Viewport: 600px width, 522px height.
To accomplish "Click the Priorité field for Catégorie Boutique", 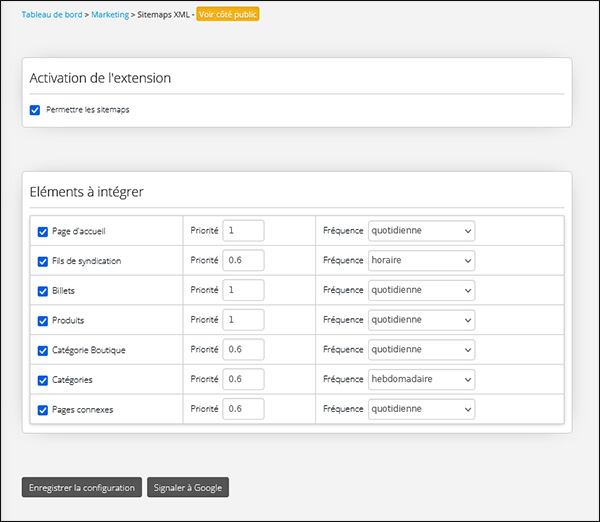I will click(243, 349).
